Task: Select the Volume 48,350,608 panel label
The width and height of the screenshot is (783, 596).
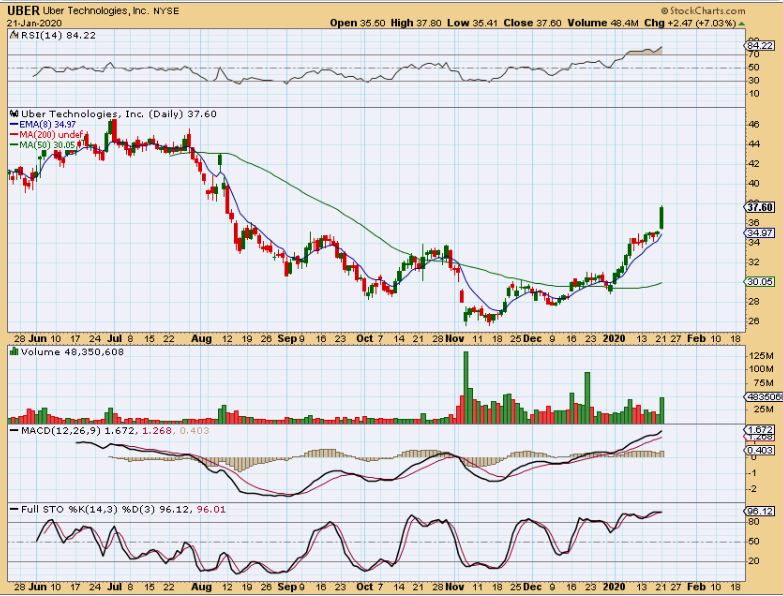Action: (72, 352)
